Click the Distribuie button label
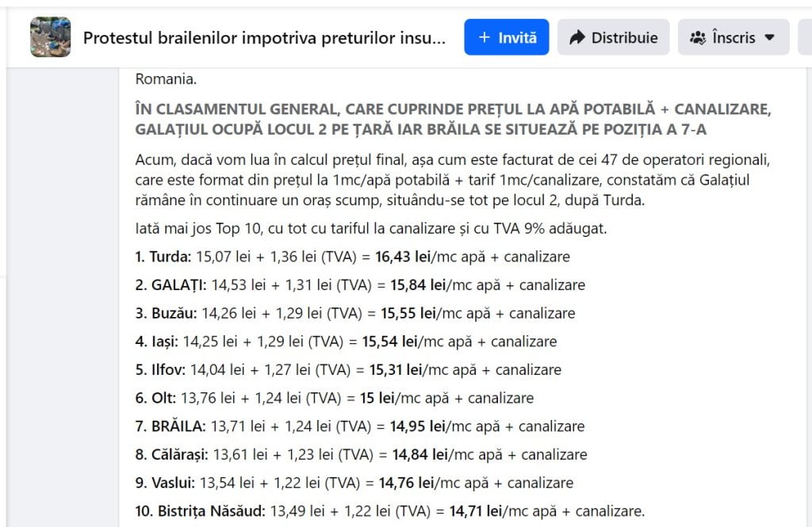This screenshot has height=527, width=812. 625,38
